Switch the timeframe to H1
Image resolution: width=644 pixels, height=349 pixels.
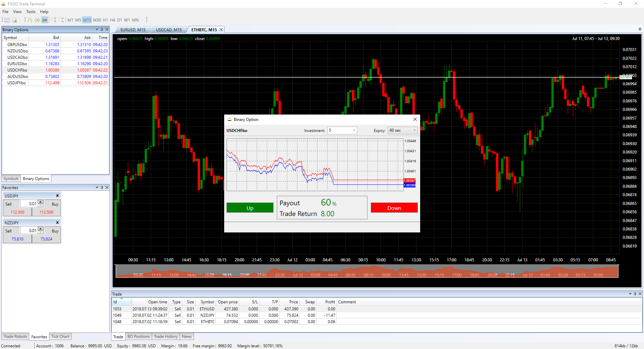105,20
